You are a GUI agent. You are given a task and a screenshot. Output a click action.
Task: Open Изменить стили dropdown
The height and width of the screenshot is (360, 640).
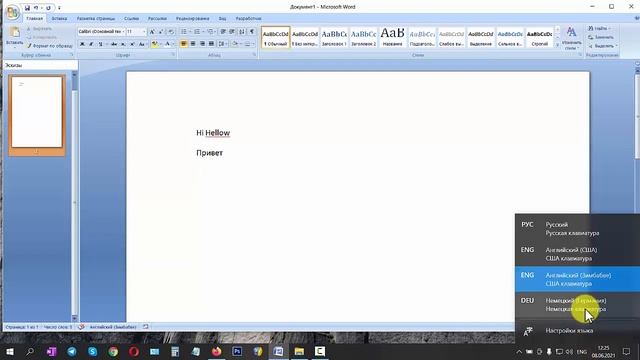pos(571,39)
